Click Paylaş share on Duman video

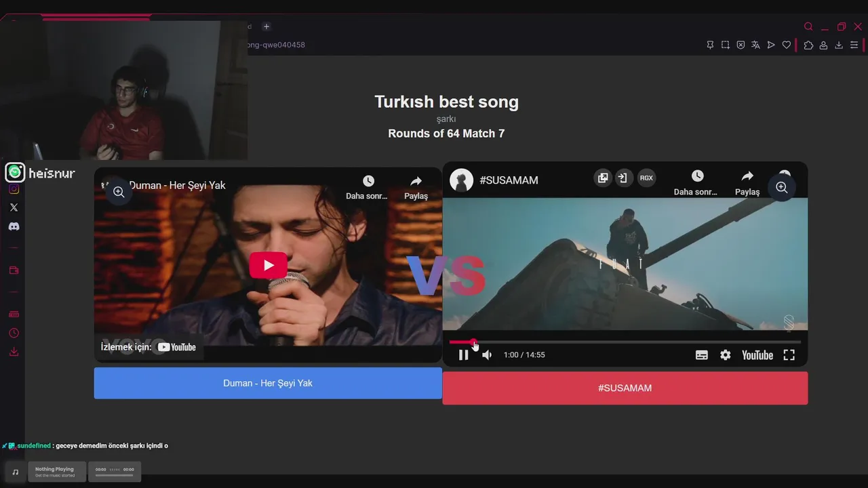click(416, 187)
